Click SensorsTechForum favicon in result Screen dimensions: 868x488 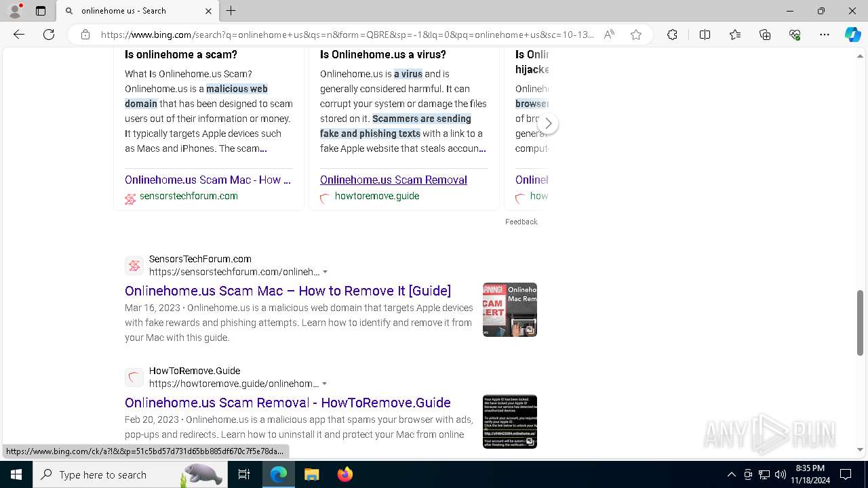(134, 266)
